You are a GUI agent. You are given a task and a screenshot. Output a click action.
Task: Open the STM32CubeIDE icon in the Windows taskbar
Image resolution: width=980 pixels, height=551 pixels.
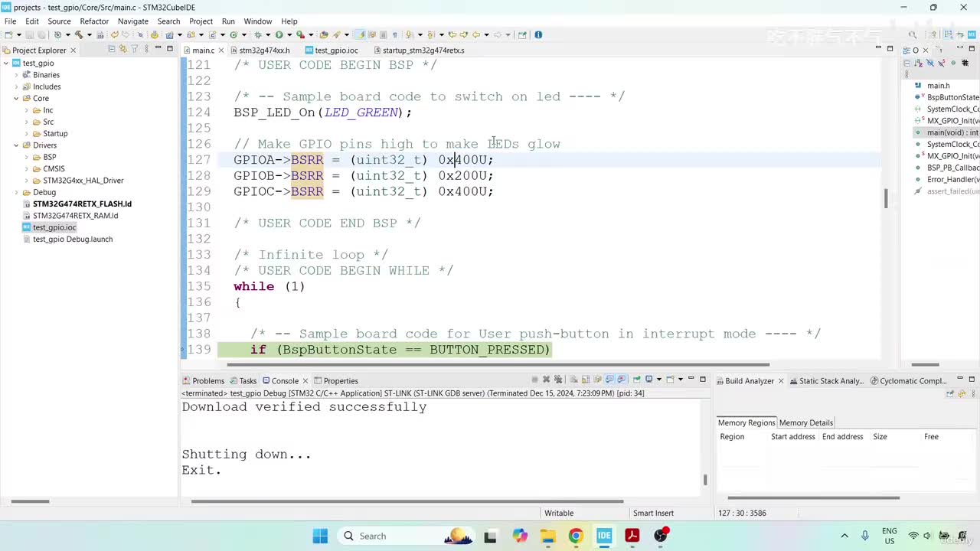tap(604, 536)
